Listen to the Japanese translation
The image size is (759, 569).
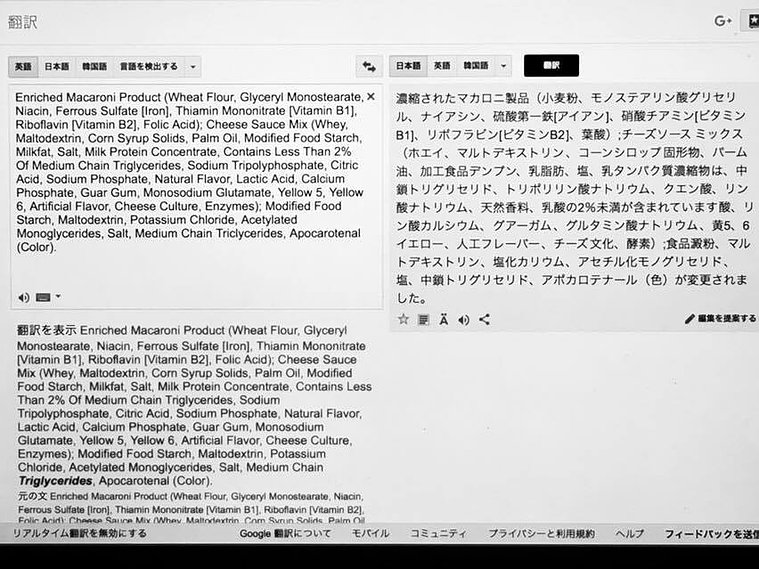tap(464, 320)
